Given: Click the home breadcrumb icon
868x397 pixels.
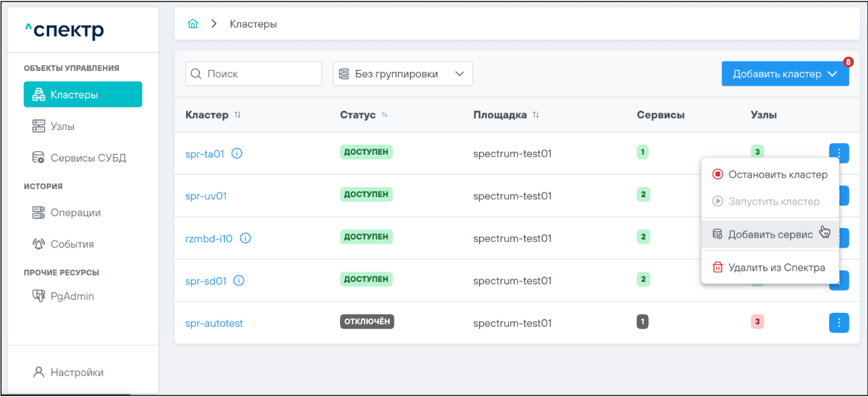Looking at the screenshot, I should (193, 24).
